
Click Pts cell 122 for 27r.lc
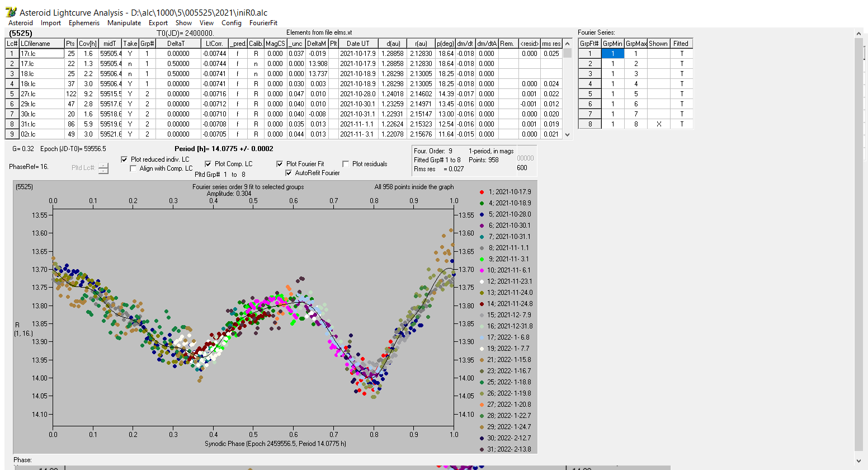[70, 94]
